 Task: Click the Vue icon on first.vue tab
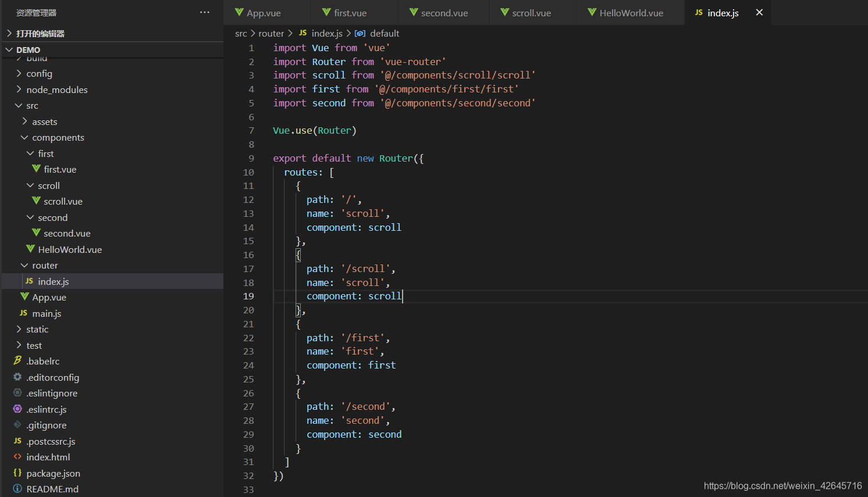[x=326, y=12]
